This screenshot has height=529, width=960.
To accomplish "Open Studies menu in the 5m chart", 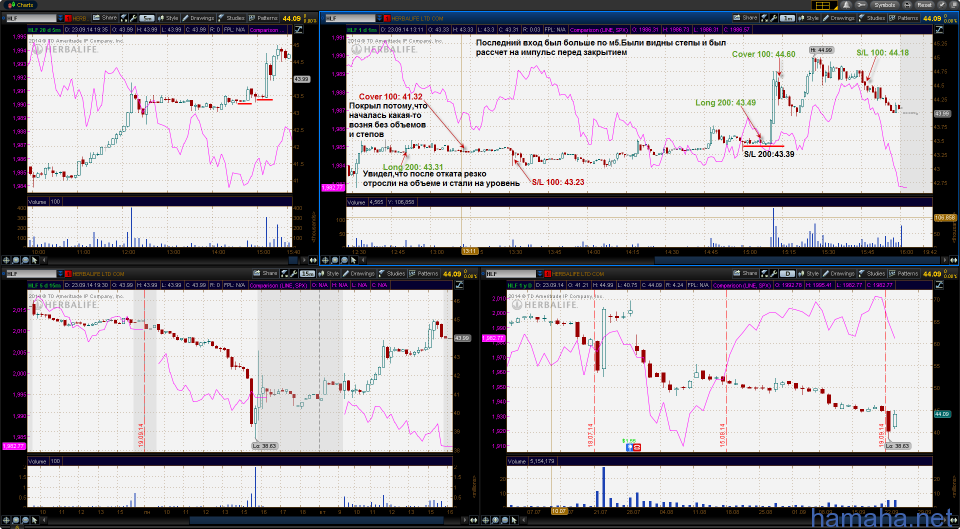I will point(232,18).
